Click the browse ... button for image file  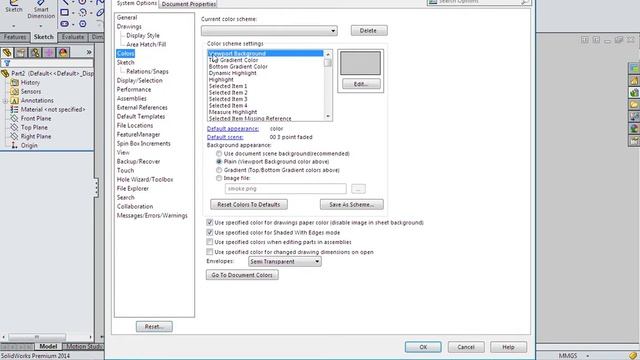[x=358, y=189]
